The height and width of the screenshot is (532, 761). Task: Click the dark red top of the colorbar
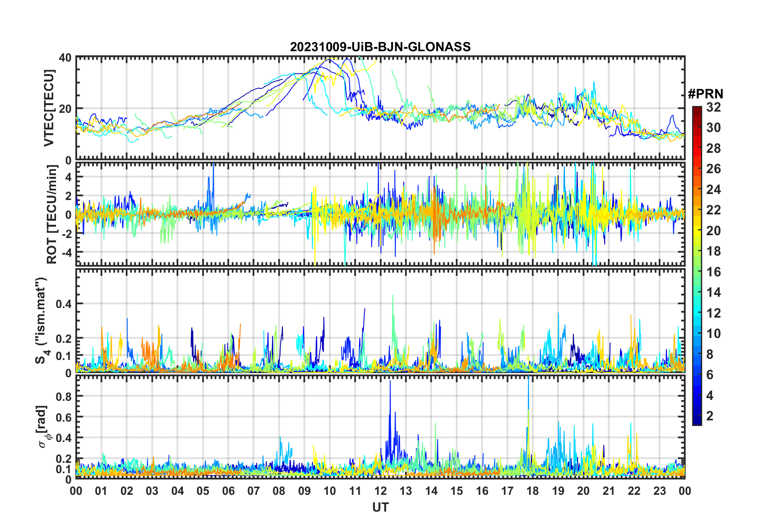697,112
